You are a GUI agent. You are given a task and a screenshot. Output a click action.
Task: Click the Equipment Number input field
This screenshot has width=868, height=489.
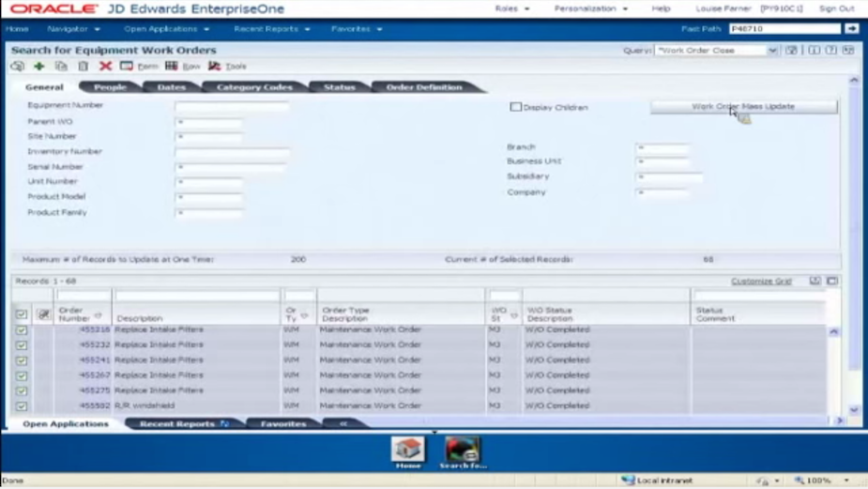pyautogui.click(x=232, y=106)
